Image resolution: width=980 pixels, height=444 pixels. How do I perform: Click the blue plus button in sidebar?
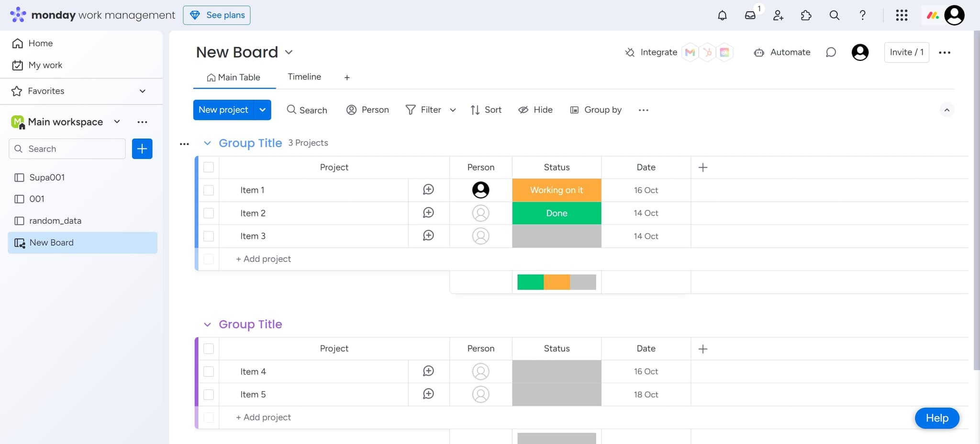tap(142, 148)
